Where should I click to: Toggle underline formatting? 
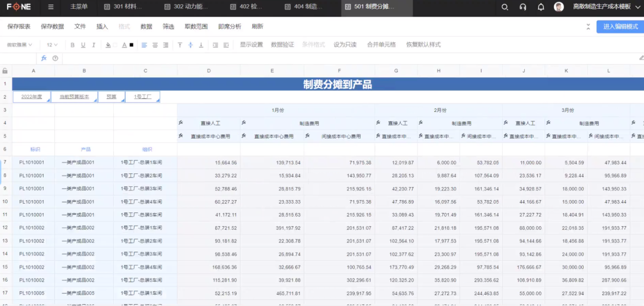83,45
